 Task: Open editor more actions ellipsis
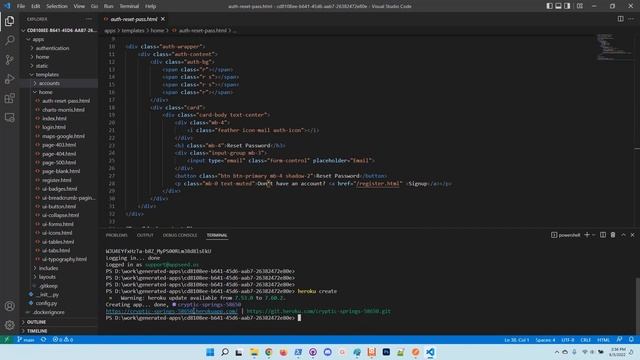tap(631, 19)
